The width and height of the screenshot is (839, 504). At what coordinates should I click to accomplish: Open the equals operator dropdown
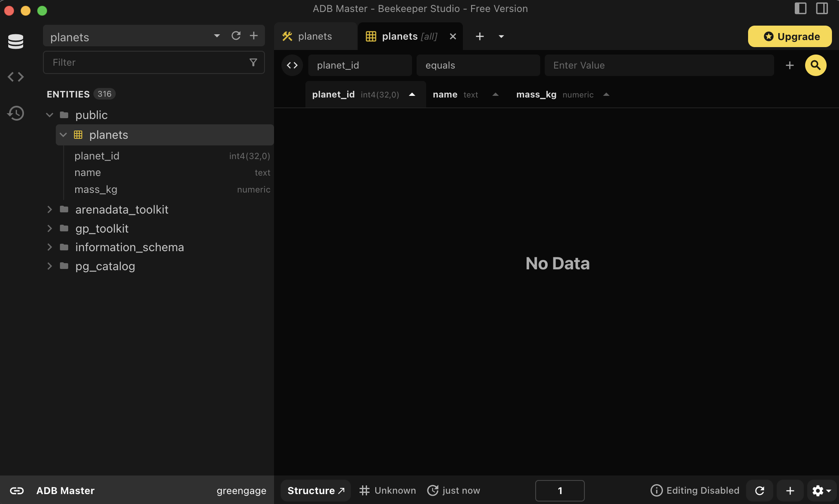478,65
